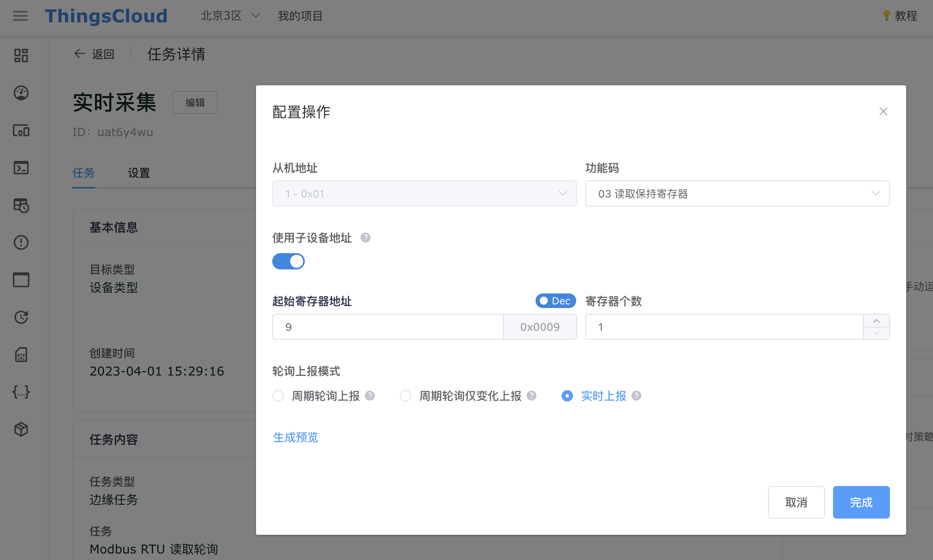Select 周期轮询仅变化上报 radio option
The width and height of the screenshot is (933, 560).
click(406, 396)
